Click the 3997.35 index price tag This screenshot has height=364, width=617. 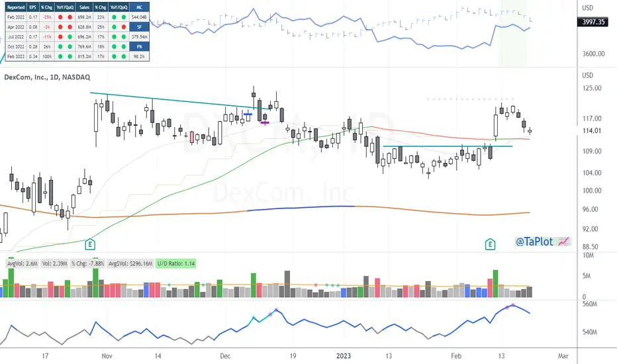pos(593,22)
